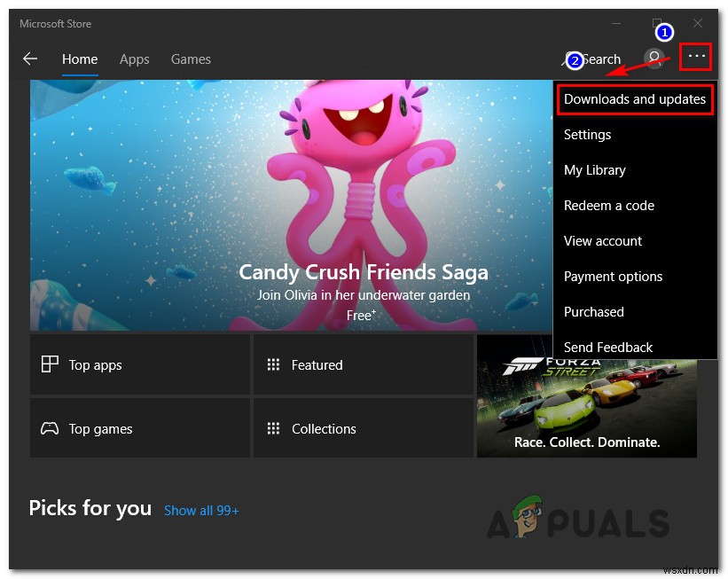This screenshot has height=579, width=728.
Task: Switch to the Apps tab
Action: tap(134, 59)
